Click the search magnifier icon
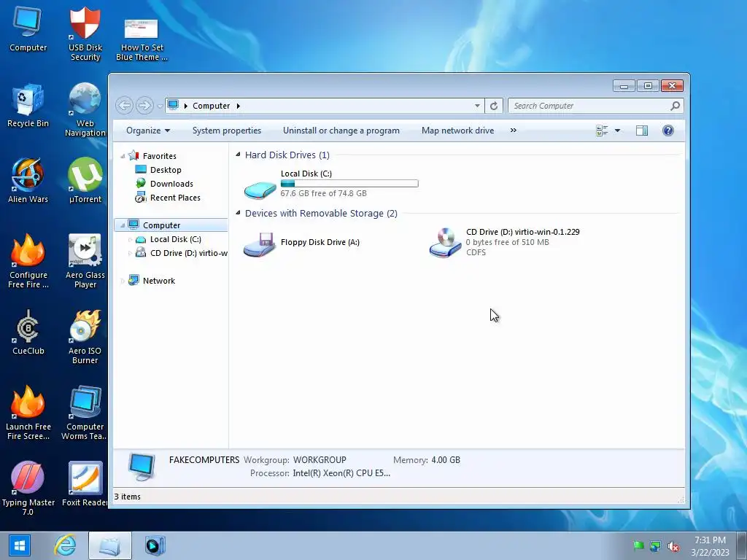Viewport: 747px width, 560px height. [x=675, y=106]
